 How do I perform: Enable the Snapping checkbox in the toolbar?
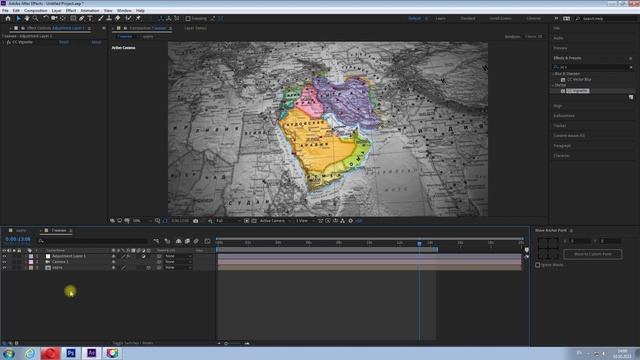(188, 18)
